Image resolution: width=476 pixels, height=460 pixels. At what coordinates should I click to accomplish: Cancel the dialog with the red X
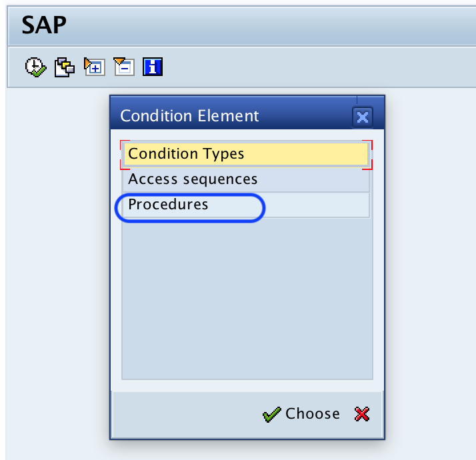point(362,415)
